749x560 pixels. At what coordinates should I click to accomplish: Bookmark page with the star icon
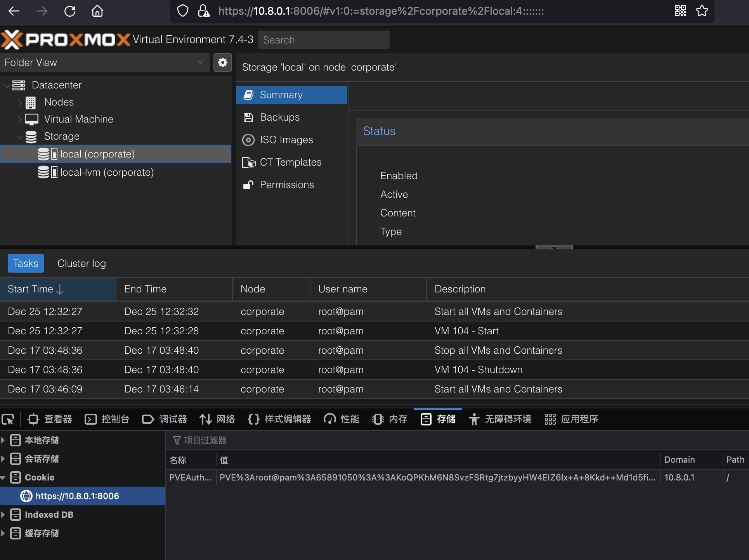(702, 11)
